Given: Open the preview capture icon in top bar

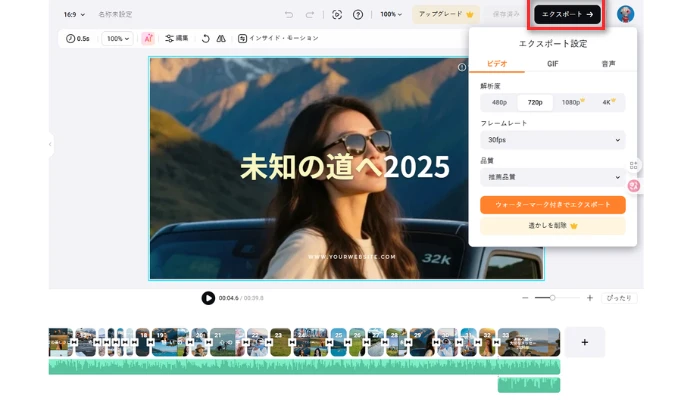Looking at the screenshot, I should click(x=337, y=15).
